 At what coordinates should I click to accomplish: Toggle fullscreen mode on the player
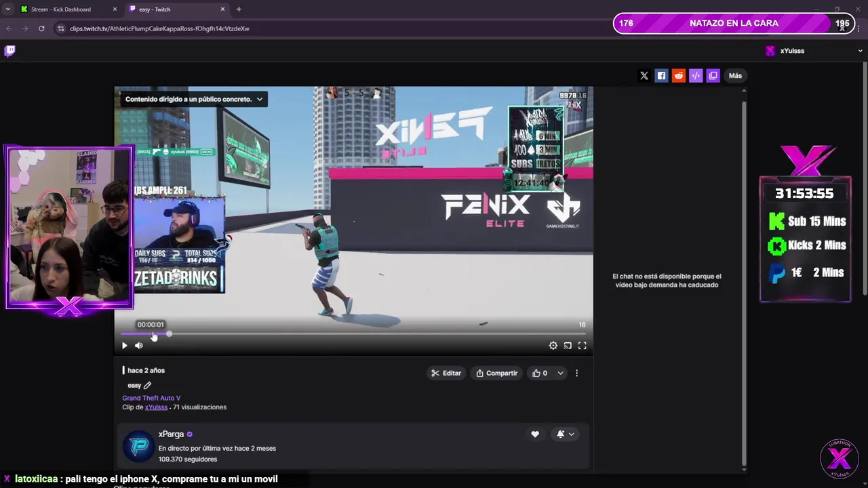click(x=582, y=346)
